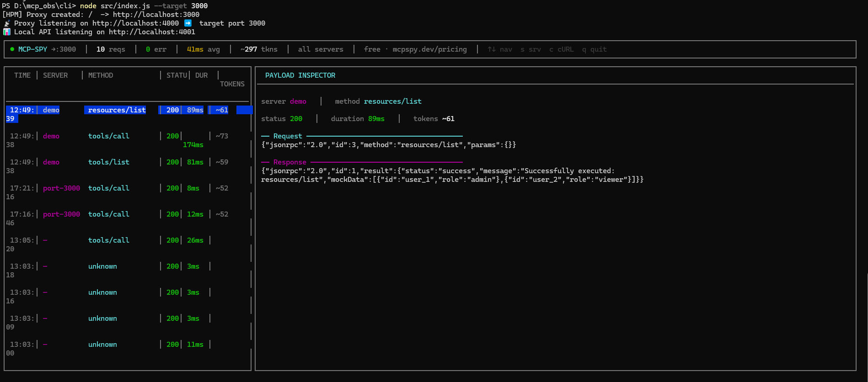Select the unknown row with 11ms duration

128,349
